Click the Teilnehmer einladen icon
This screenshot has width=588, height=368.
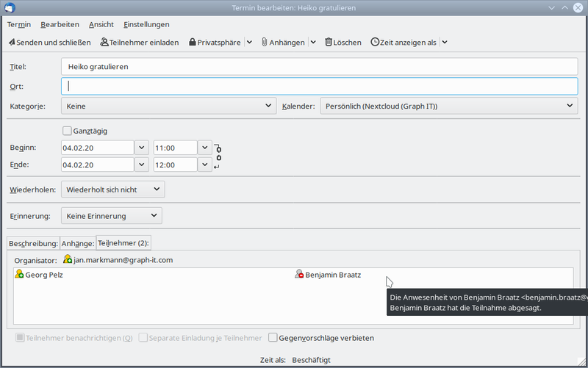104,42
